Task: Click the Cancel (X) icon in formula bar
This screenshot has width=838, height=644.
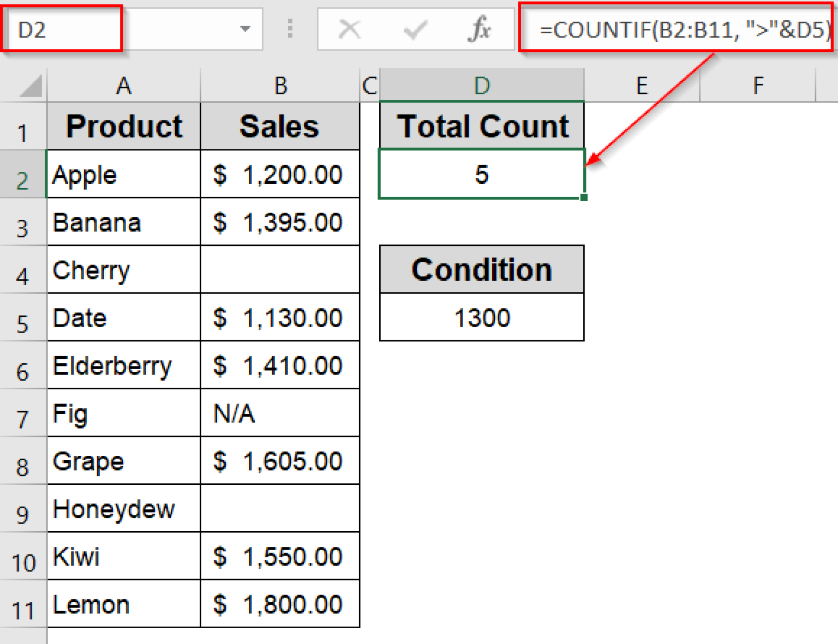Action: (350, 29)
